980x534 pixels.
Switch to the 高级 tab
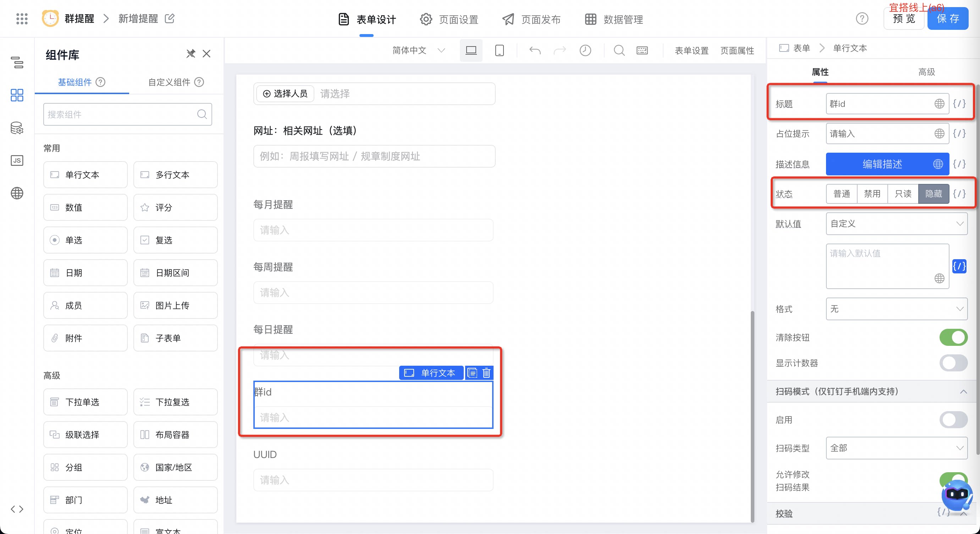(x=926, y=72)
